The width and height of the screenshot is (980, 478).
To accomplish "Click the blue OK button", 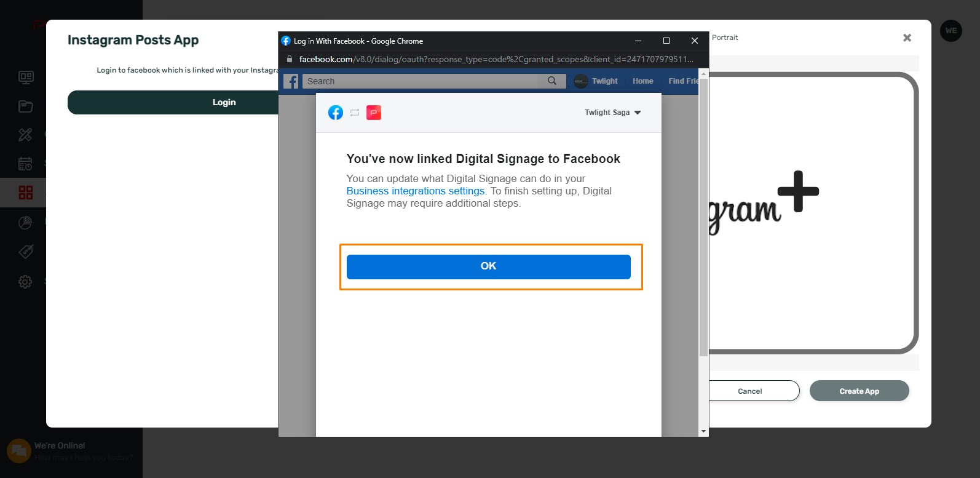I will click(x=488, y=266).
